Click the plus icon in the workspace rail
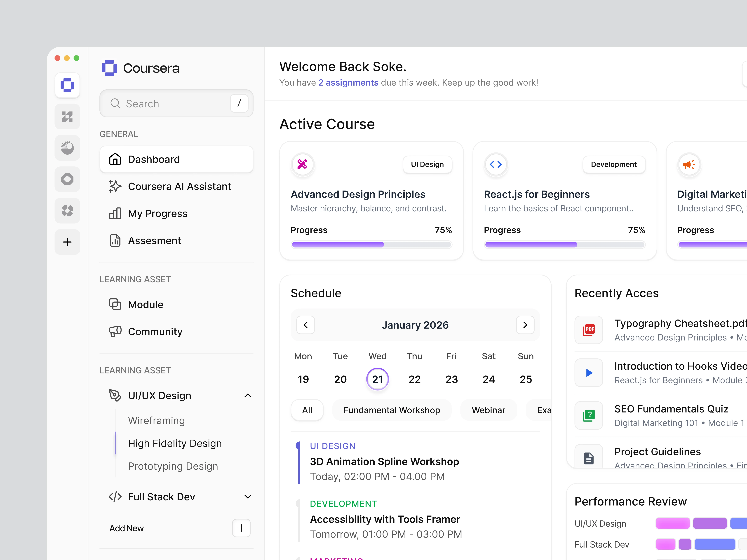This screenshot has width=747, height=560. (x=67, y=242)
